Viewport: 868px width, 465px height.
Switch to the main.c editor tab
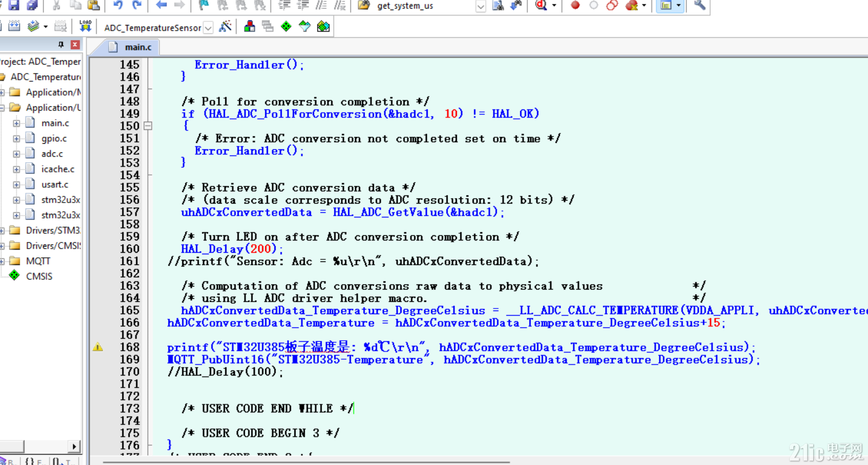pos(131,47)
